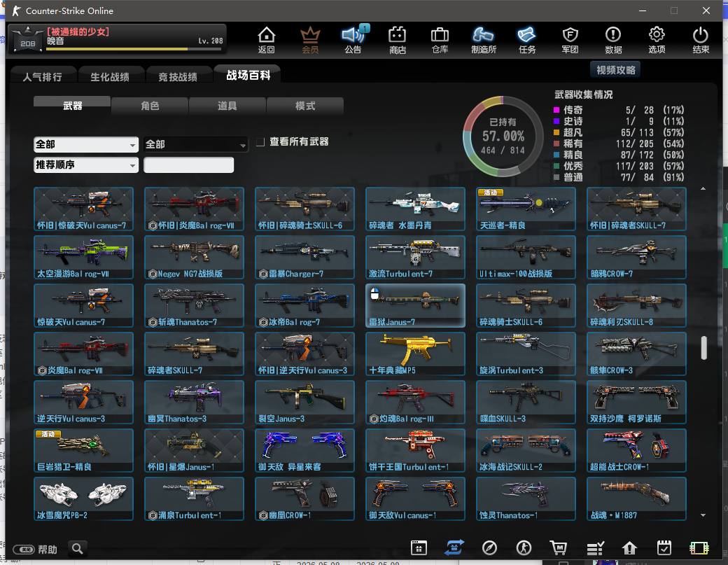Select the 武器 sub-tab
Image resolution: width=728 pixels, height=565 pixels.
pyautogui.click(x=72, y=106)
